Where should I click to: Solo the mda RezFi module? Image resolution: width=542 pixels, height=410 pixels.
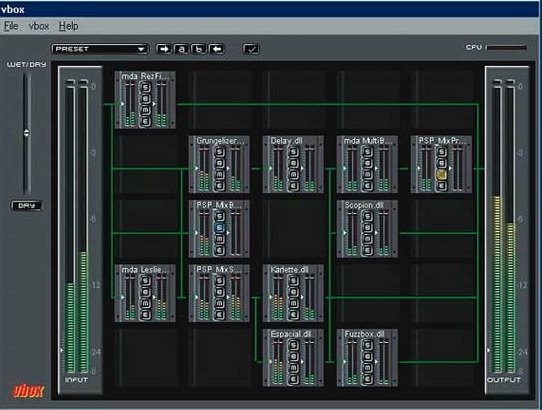[x=146, y=87]
